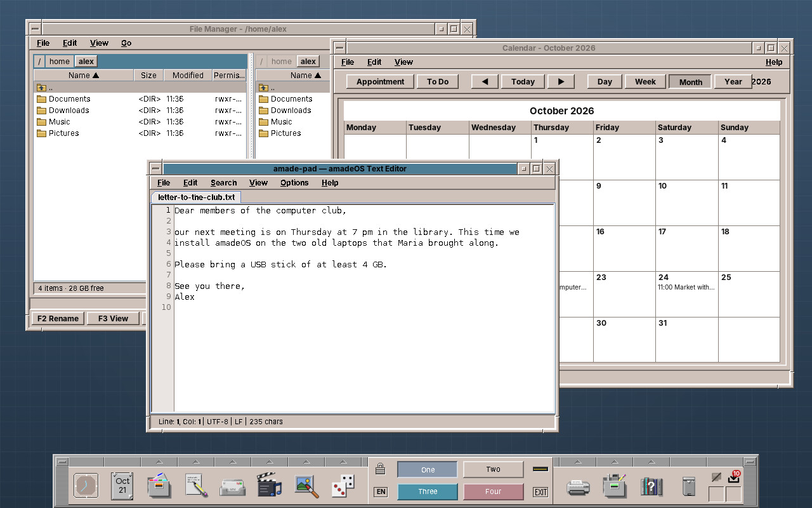Click the EN keyboard language indicator

(381, 491)
